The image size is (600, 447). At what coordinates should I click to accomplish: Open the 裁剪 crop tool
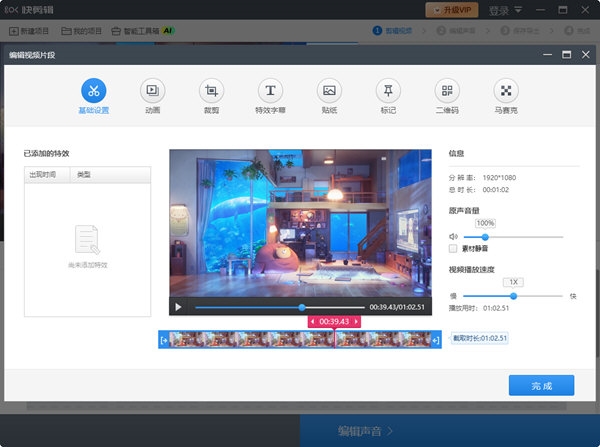click(x=211, y=90)
